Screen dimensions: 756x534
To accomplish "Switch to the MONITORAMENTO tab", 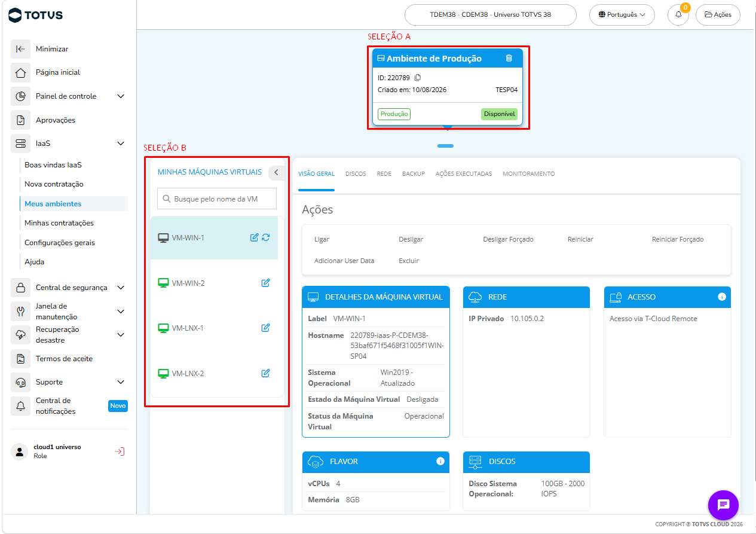I will (x=529, y=174).
